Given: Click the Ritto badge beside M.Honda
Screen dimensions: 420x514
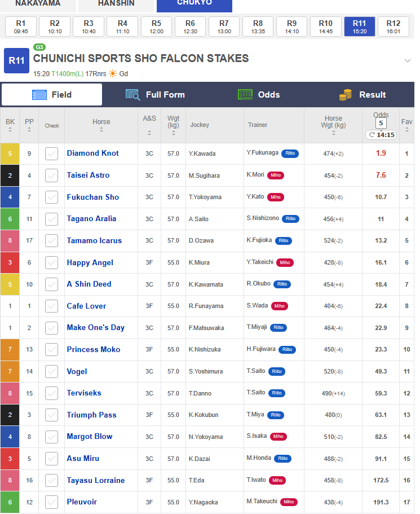Looking at the screenshot, I should coord(283,459).
